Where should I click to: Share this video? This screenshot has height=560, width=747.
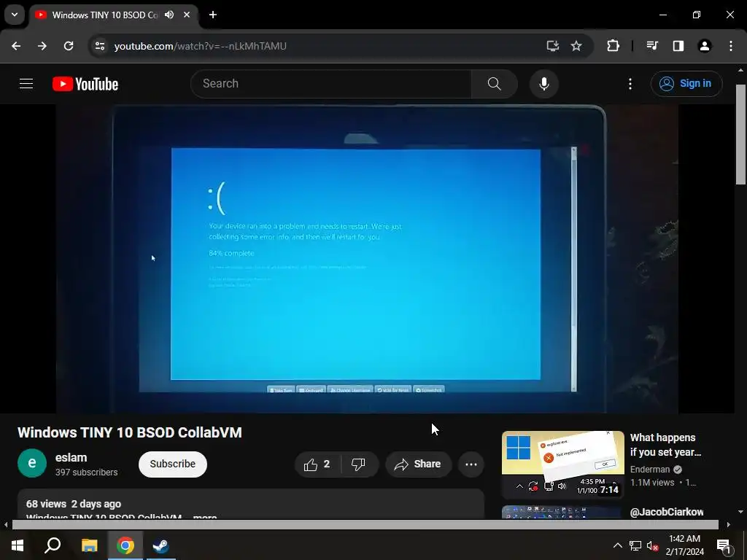(x=418, y=464)
